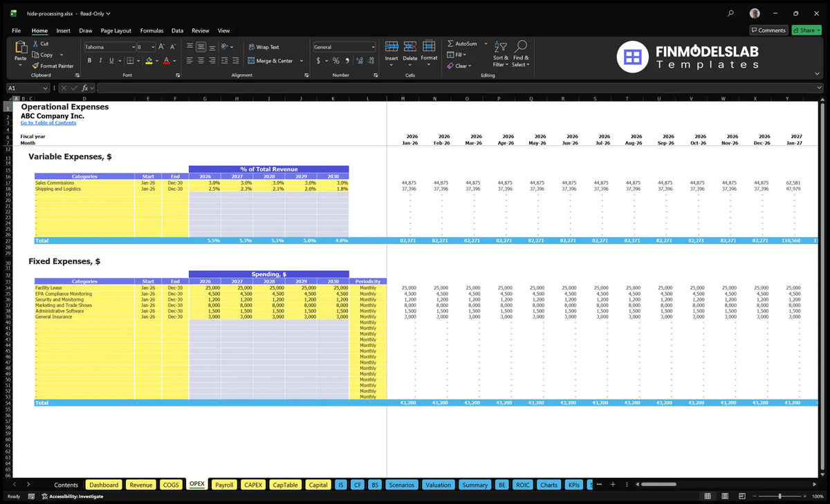Image resolution: width=830 pixels, height=504 pixels.
Task: Apply percent style format
Action: (x=336, y=61)
